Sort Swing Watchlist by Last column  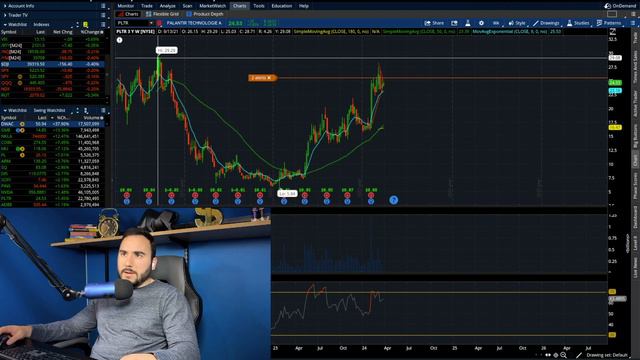(42, 118)
